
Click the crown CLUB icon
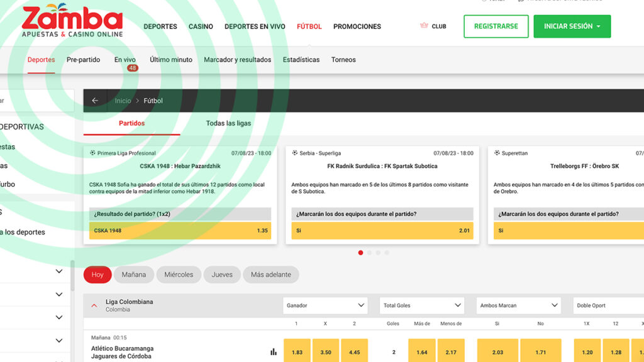[x=424, y=26]
